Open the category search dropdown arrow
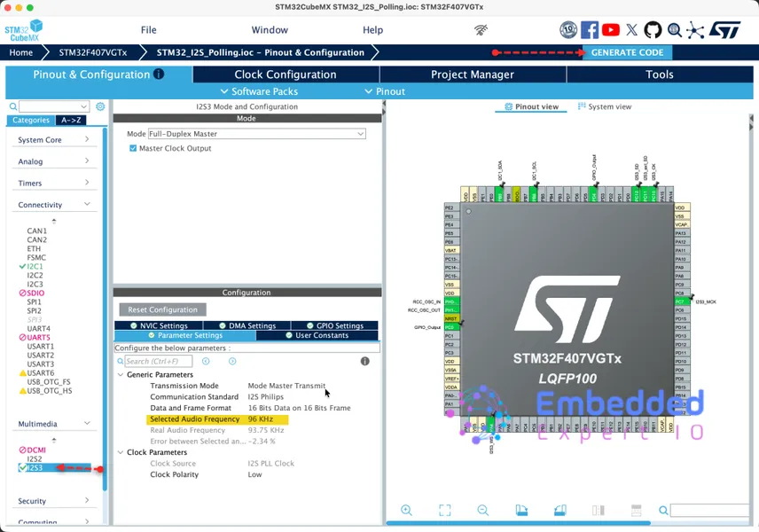759x532 pixels. coord(83,106)
